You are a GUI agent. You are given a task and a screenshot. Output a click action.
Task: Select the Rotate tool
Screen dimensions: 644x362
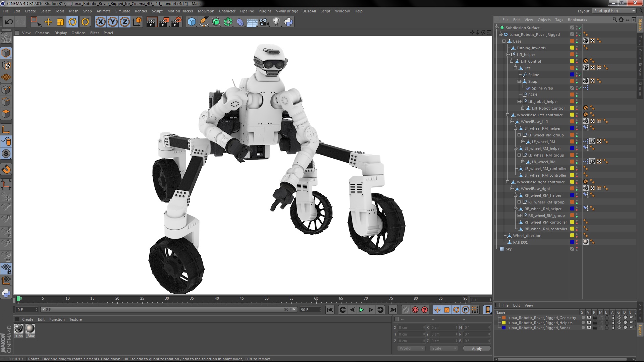pos(72,22)
